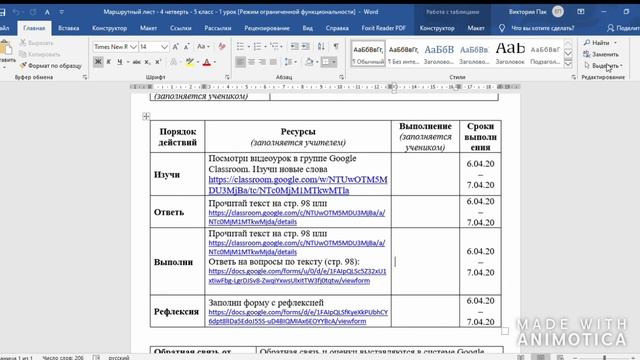Toggle left text alignment
Image resolution: width=640 pixels, height=360 pixels.
[x=240, y=62]
